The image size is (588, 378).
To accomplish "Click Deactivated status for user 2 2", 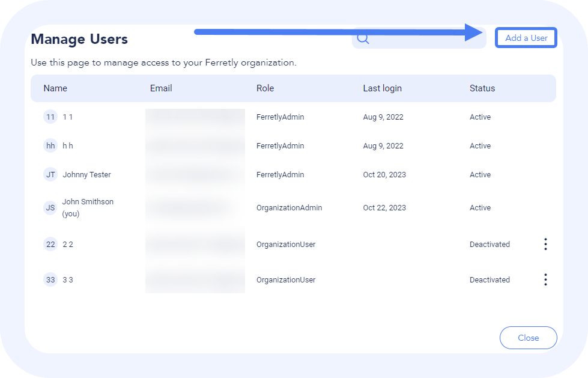I will click(x=489, y=245).
